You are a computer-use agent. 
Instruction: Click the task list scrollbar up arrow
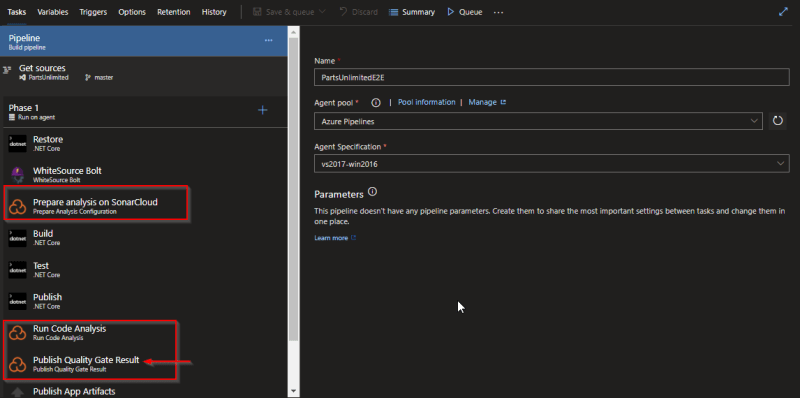(x=293, y=31)
